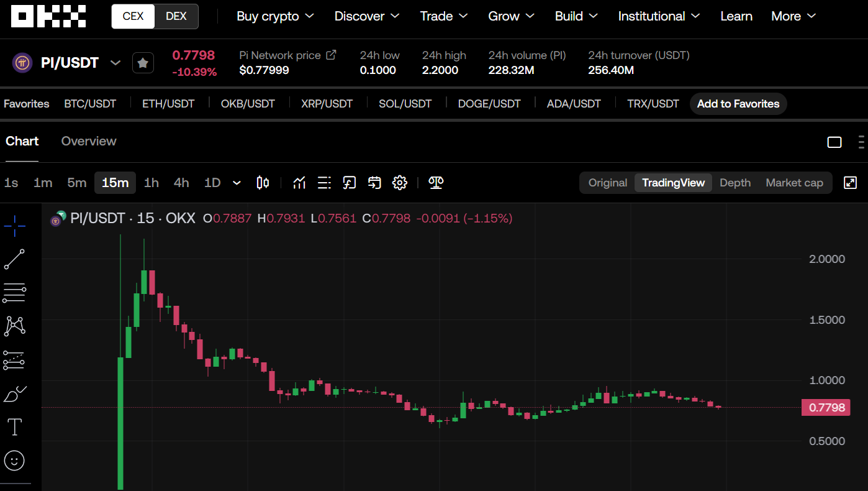Open the Trade menu dropdown
This screenshot has height=491, width=868.
444,16
